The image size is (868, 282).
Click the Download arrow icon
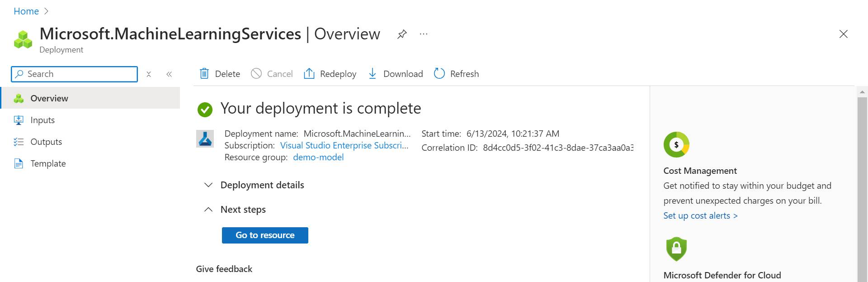click(x=373, y=73)
